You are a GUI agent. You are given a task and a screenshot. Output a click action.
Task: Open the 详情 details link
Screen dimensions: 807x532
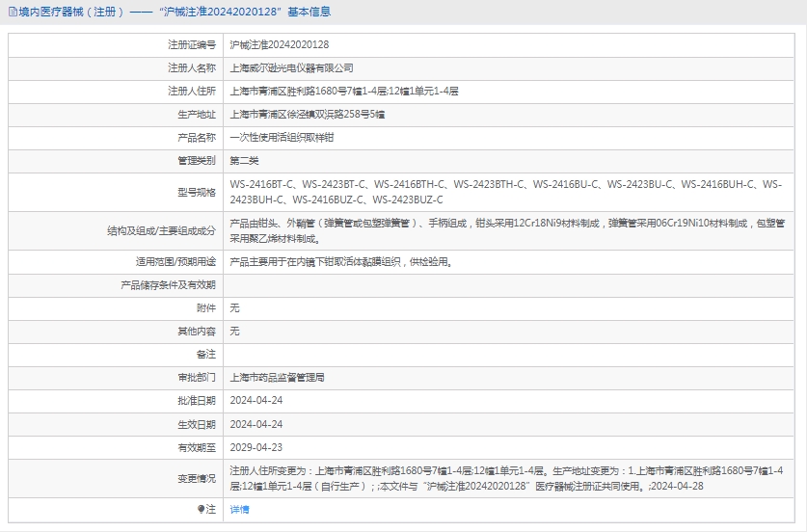click(x=239, y=509)
